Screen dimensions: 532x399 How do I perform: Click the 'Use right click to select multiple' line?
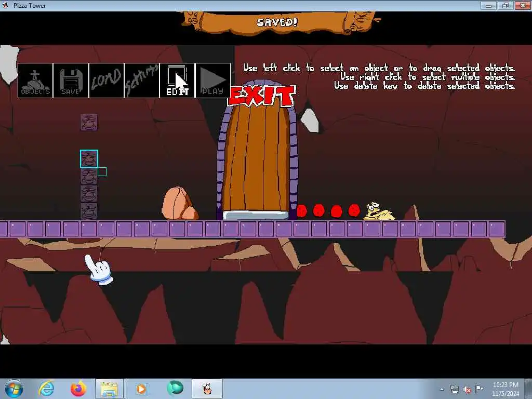pyautogui.click(x=428, y=77)
